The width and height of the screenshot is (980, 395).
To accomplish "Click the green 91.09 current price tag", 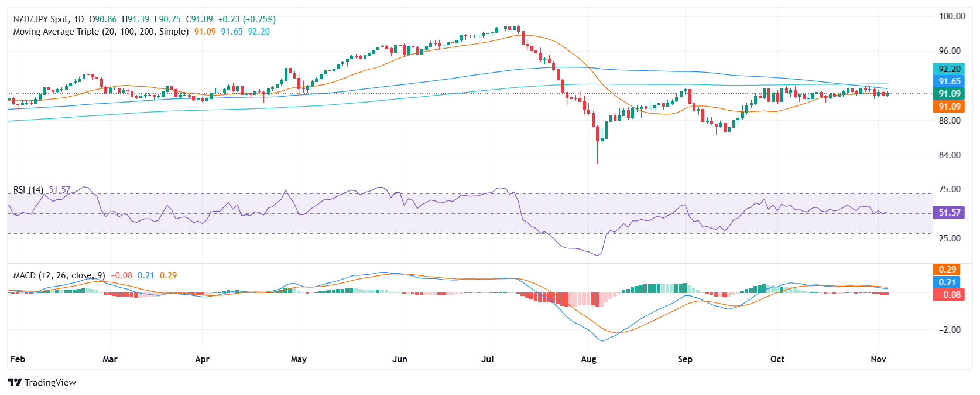I will point(948,94).
